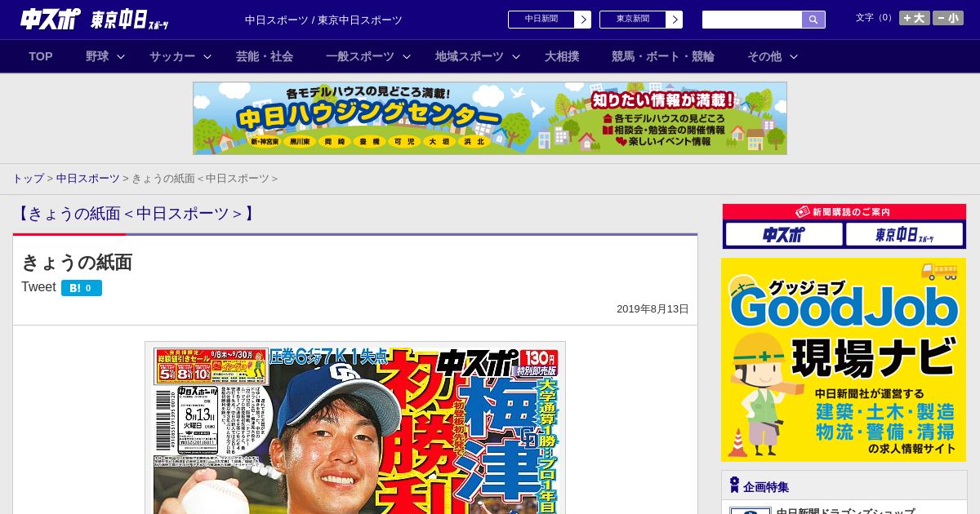Decrease font size with −小 button
This screenshot has width=980, height=514.
click(948, 18)
